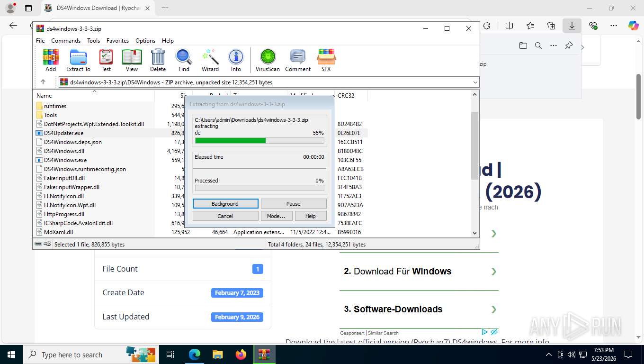Click the DS4Windows Download browser tab

97,8
